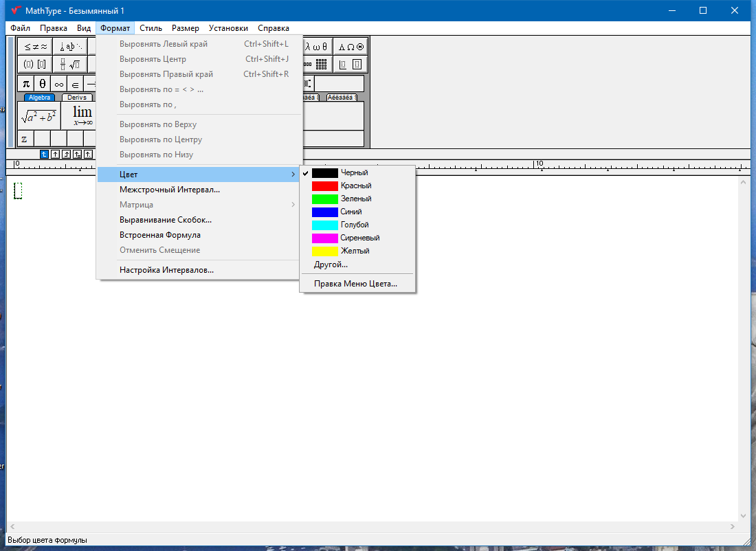
Task: Open the relational symbols palette (≤ ≠ ≈)
Action: 35,47
